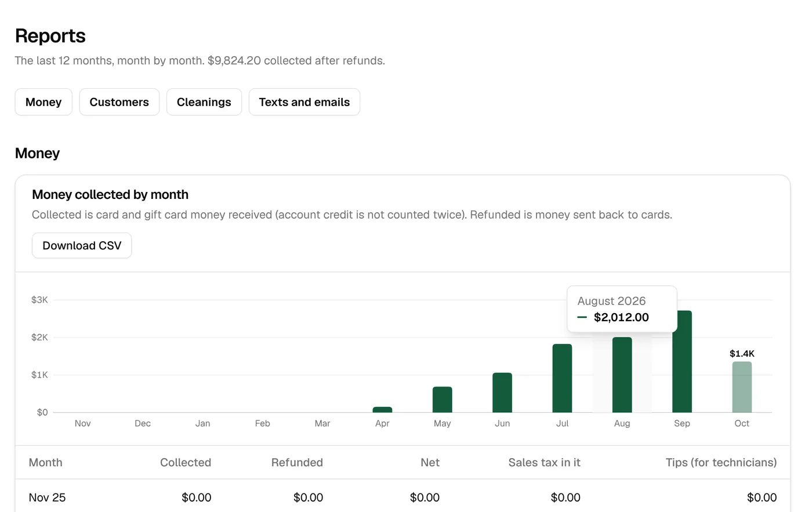The image size is (812, 512).
Task: Click the $2,012.00 tooltip value
Action: [x=621, y=317]
